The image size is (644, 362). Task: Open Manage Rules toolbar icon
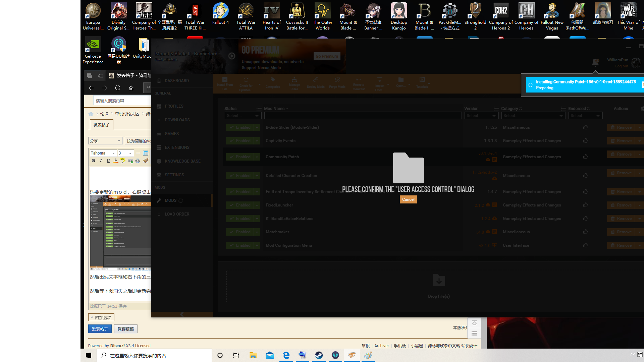294,80
